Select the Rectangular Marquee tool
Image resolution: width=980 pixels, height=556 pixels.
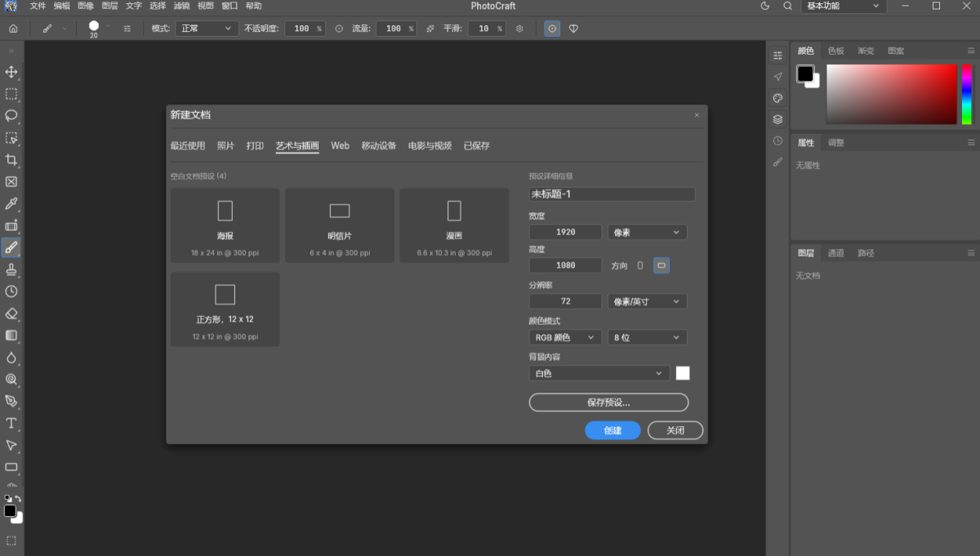(11, 94)
